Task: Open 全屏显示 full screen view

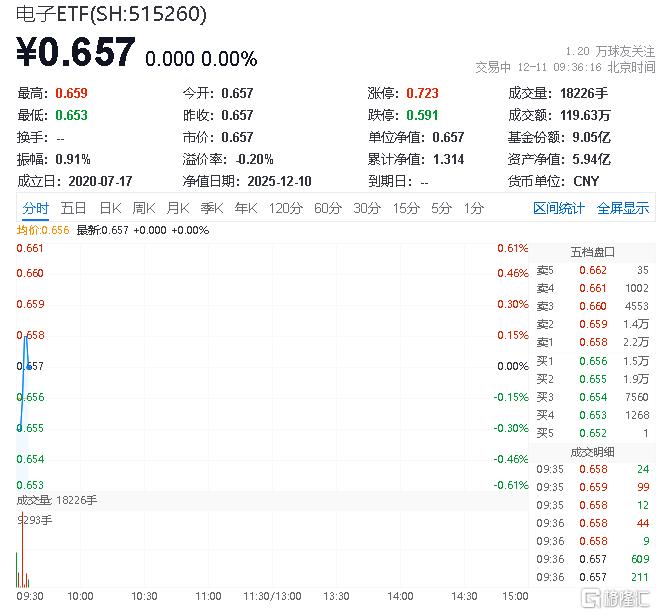Action: tap(623, 208)
